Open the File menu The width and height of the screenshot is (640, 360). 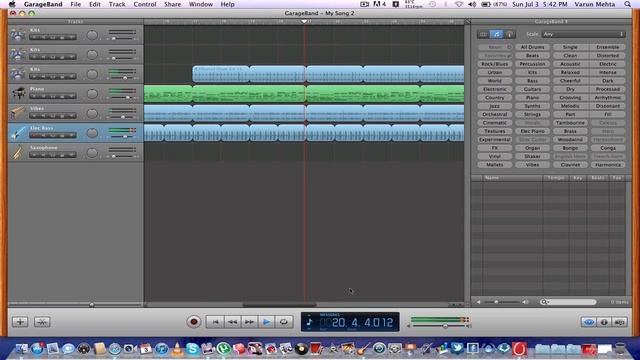click(x=76, y=4)
